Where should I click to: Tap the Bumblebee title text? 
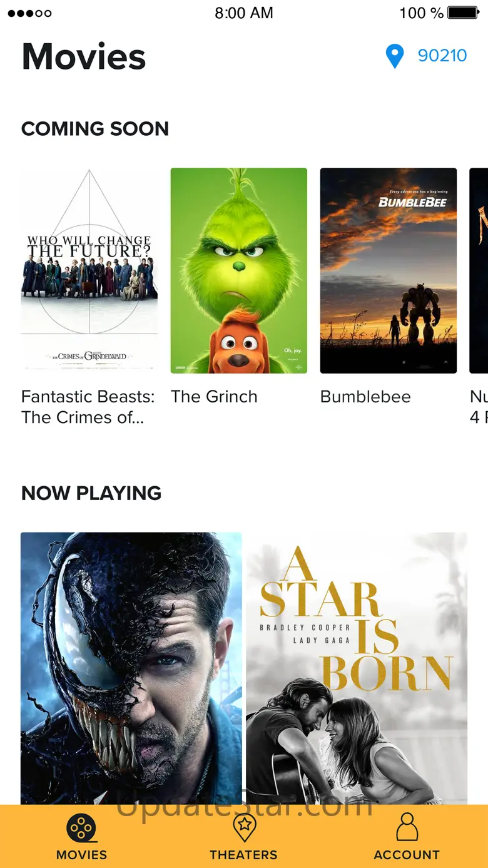(365, 397)
